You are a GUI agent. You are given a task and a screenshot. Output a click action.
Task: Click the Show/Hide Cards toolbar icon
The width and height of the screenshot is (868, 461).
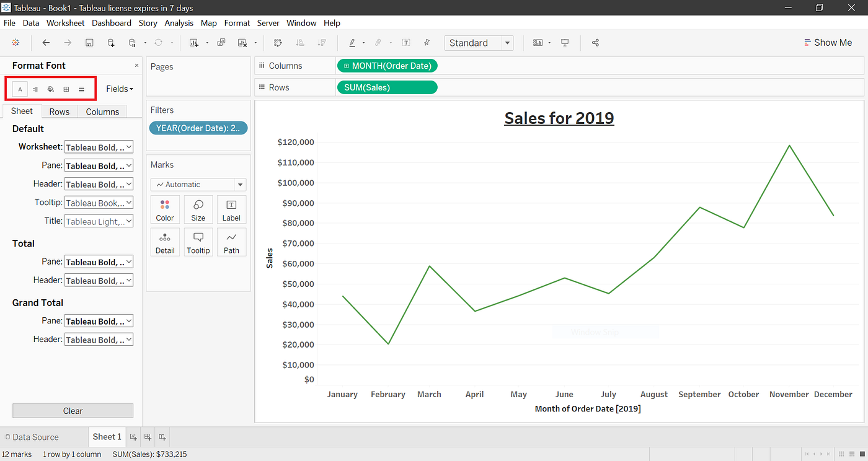tap(538, 43)
